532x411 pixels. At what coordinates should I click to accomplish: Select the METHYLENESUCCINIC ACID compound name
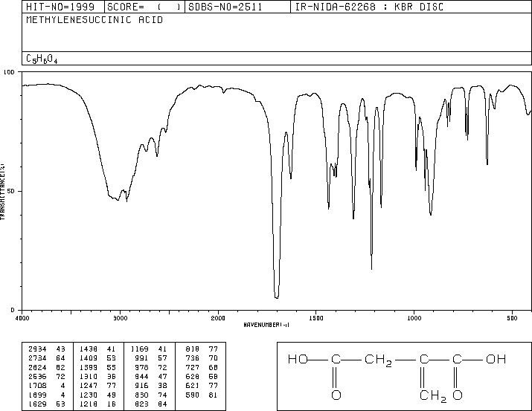94,20
